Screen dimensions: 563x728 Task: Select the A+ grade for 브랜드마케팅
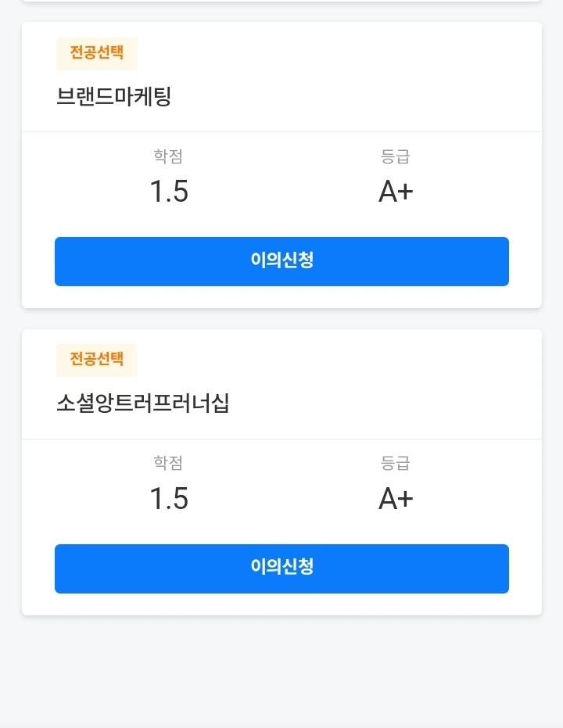click(396, 192)
